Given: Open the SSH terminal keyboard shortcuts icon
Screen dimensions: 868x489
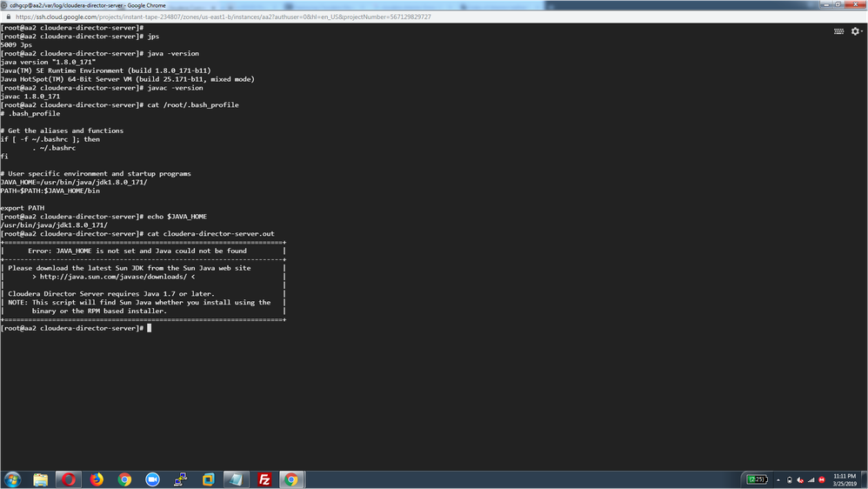Looking at the screenshot, I should click(838, 31).
